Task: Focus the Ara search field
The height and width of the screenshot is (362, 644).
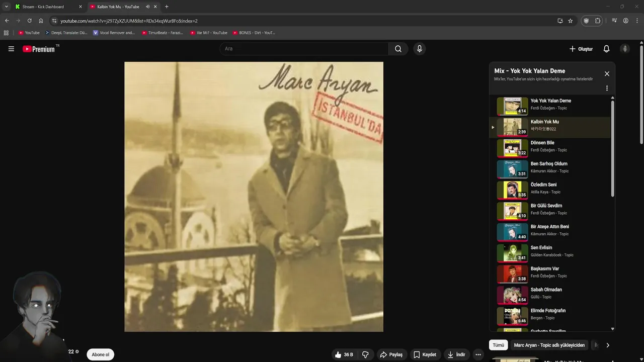Action: point(304,49)
